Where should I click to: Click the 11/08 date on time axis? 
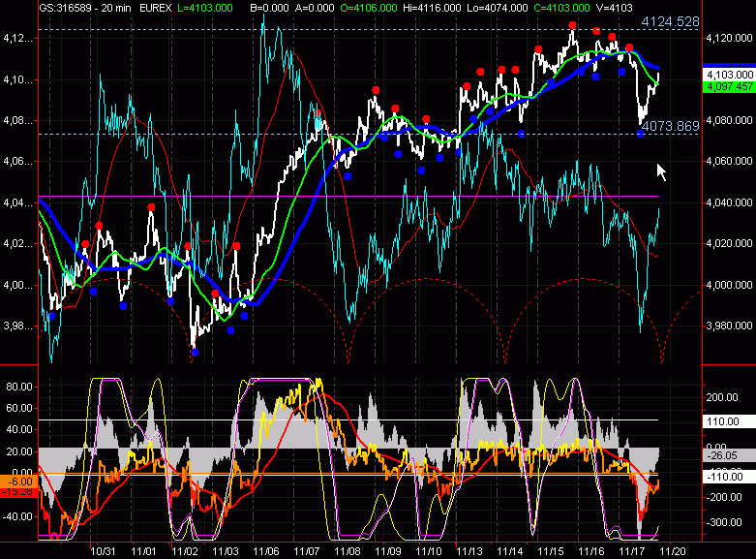pyautogui.click(x=348, y=551)
